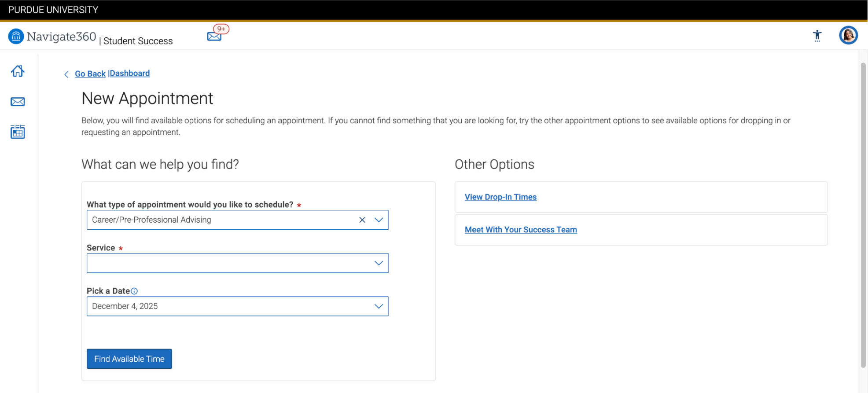Click the Other Options heading

click(x=494, y=165)
